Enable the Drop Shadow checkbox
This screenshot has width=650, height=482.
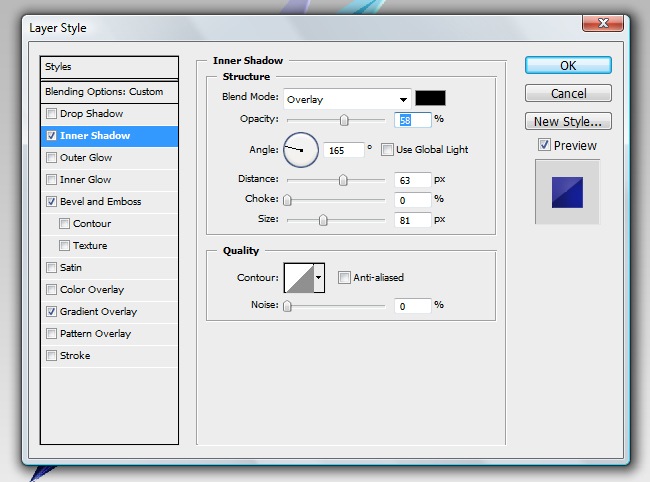point(52,114)
